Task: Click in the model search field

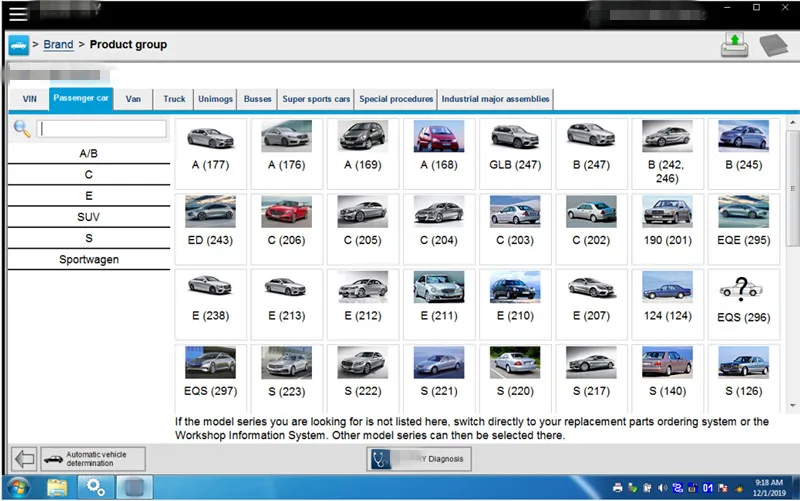Action: click(x=102, y=129)
